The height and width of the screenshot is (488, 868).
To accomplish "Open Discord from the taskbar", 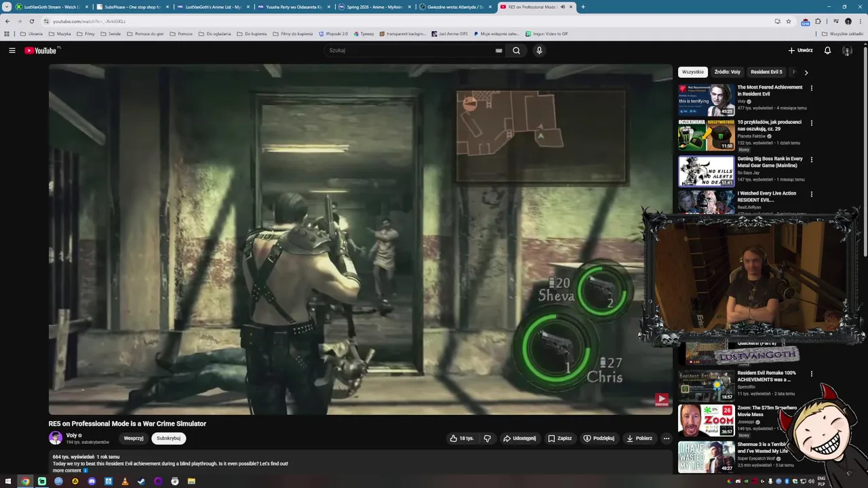I will (92, 481).
